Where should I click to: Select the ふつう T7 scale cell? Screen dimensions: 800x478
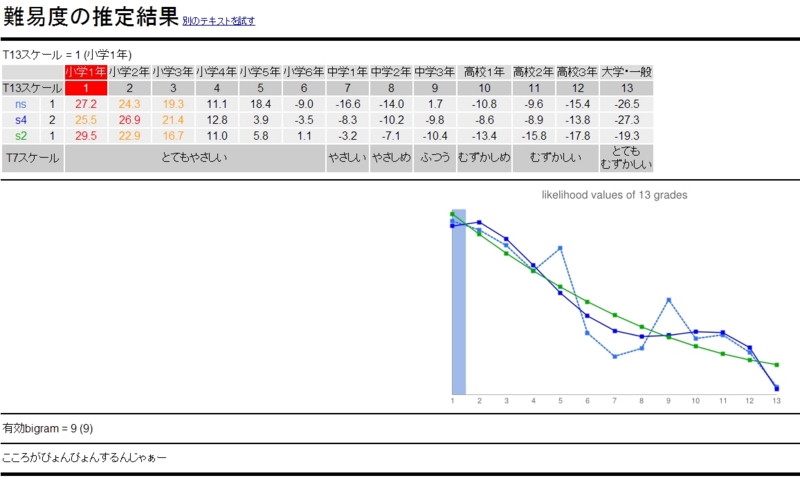click(435, 158)
